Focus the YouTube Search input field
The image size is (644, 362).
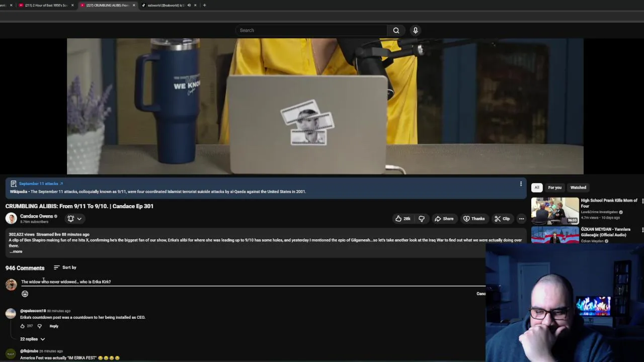311,30
